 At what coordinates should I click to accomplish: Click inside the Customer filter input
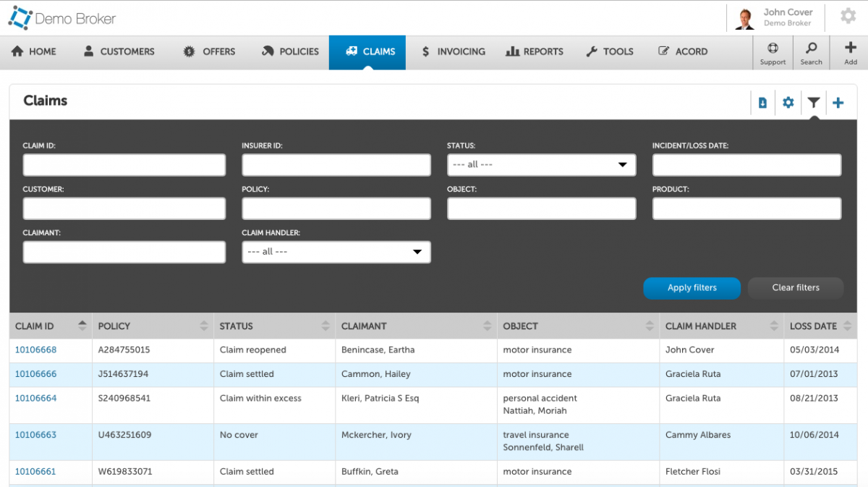[x=124, y=208]
